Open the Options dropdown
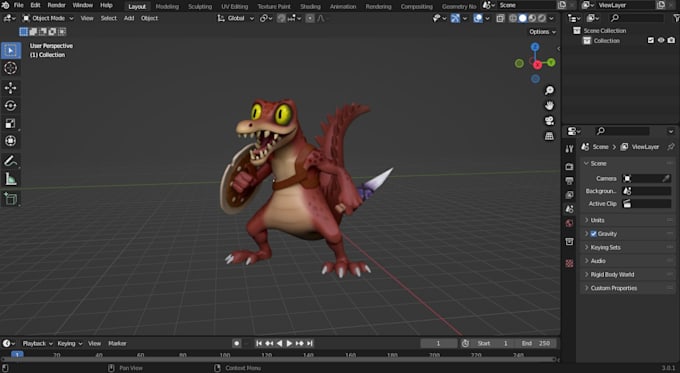Viewport: 680px width, 373px height. click(x=542, y=32)
